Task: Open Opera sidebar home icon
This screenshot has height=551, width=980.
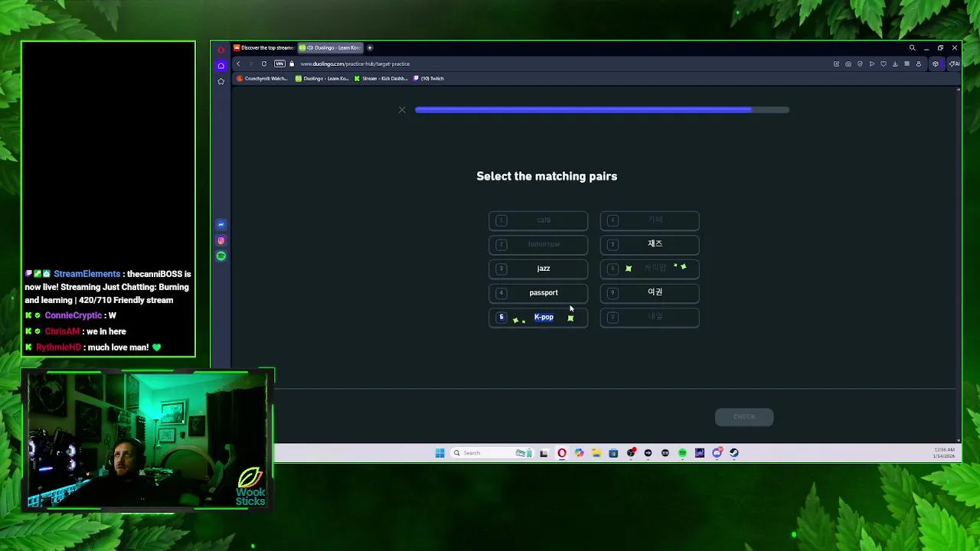Action: [x=221, y=66]
